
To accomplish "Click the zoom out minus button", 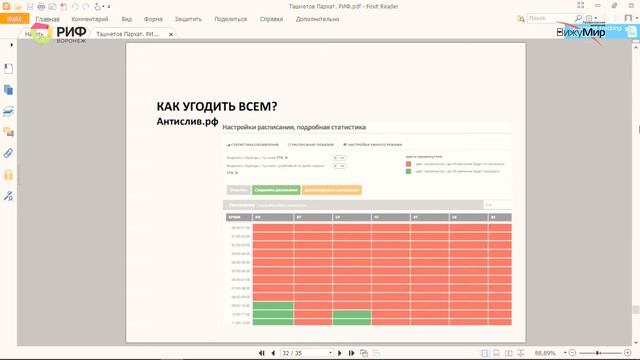I will (572, 353).
